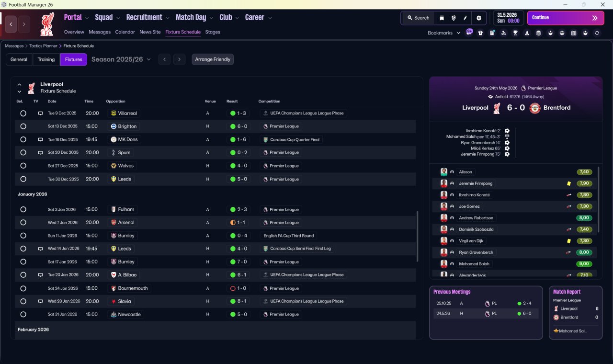
Task: Expand the Recruitment menu chevron
Action: click(x=168, y=18)
